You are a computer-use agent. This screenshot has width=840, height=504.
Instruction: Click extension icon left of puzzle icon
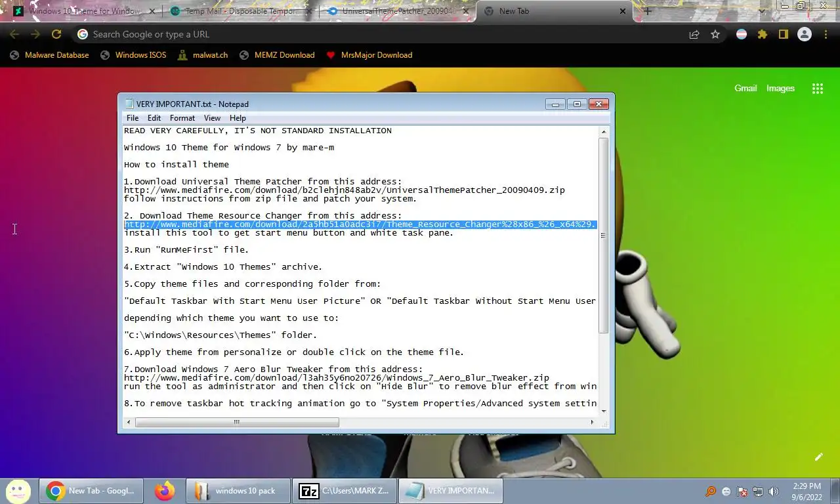pyautogui.click(x=742, y=34)
